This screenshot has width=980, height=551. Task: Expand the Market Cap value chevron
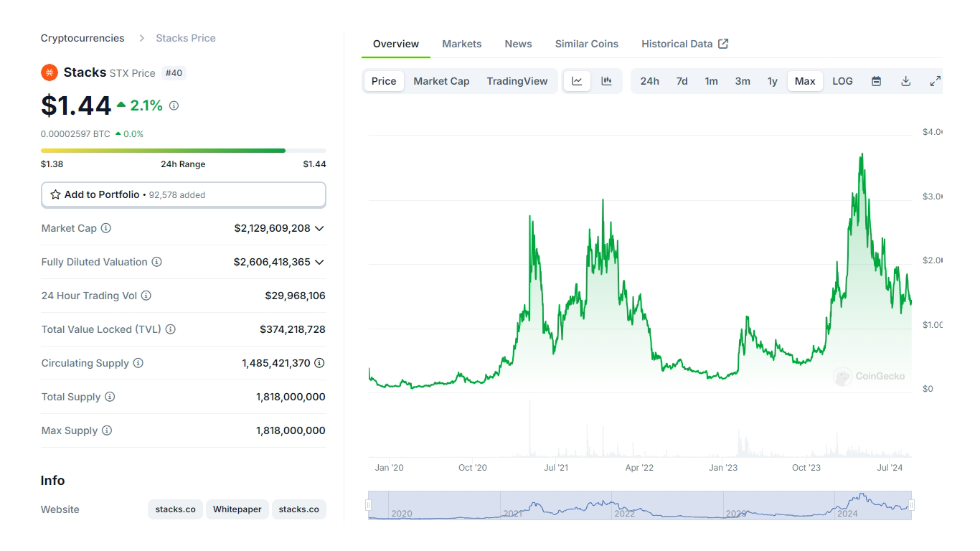click(319, 228)
